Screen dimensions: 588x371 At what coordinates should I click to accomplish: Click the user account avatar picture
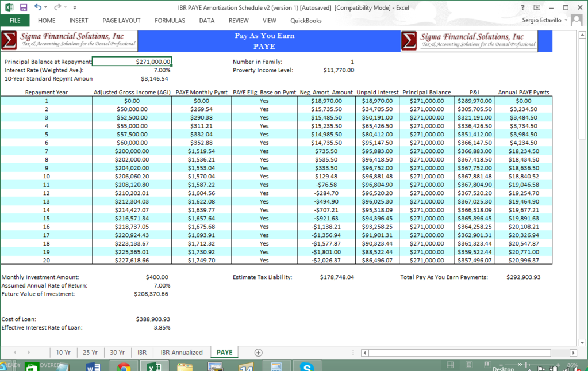pyautogui.click(x=577, y=20)
